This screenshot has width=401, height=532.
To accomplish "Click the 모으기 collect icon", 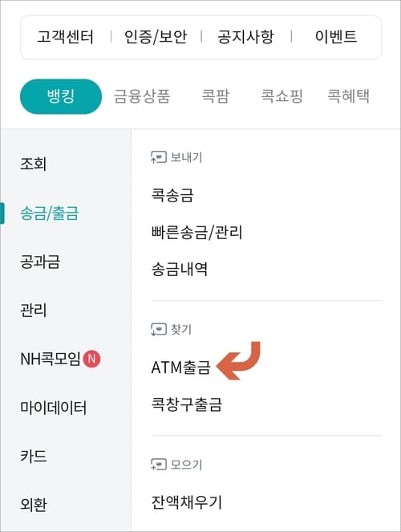I will coord(159,464).
